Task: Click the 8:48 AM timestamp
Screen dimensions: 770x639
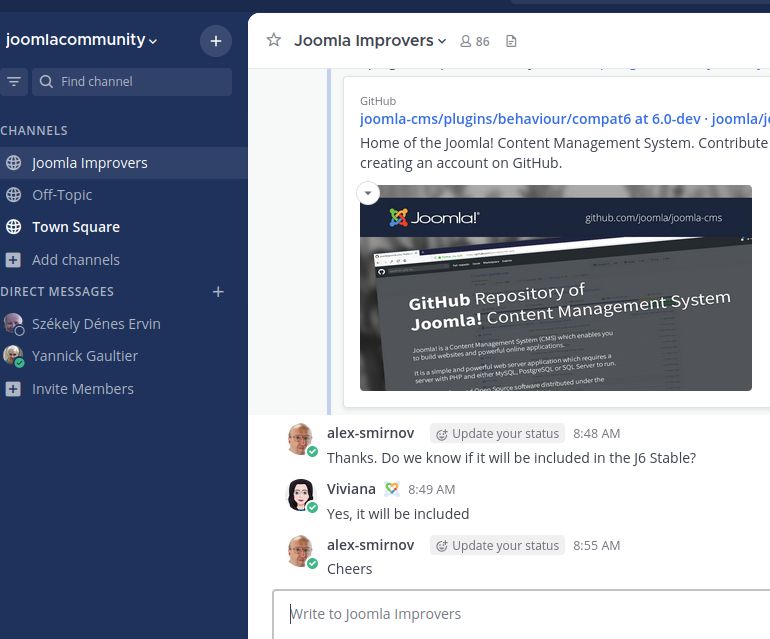Action: click(x=596, y=434)
